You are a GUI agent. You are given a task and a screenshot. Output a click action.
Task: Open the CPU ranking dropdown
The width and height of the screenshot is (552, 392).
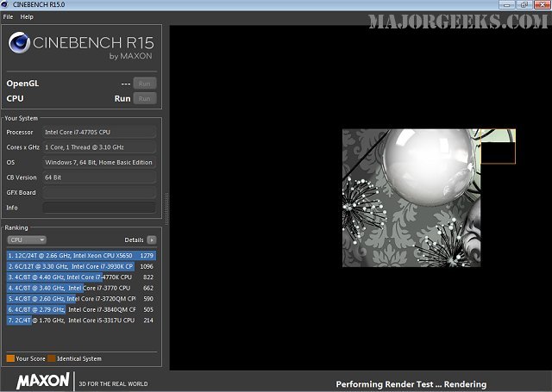pos(27,240)
